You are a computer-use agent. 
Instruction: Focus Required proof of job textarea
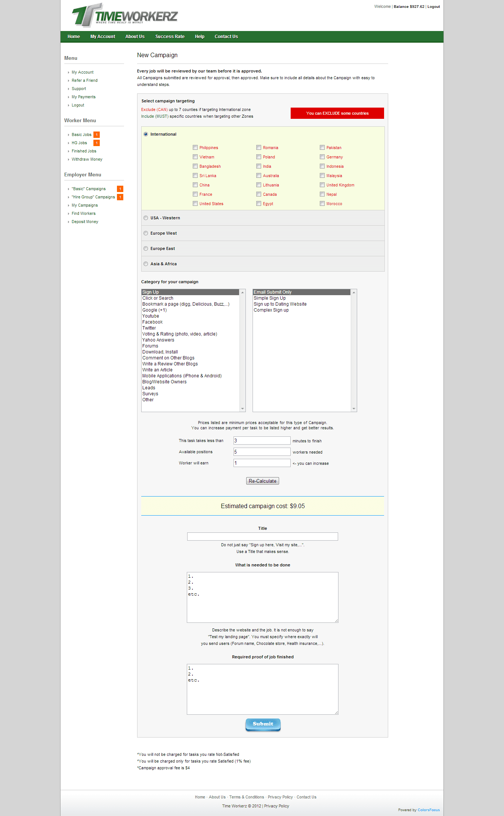[x=263, y=689]
